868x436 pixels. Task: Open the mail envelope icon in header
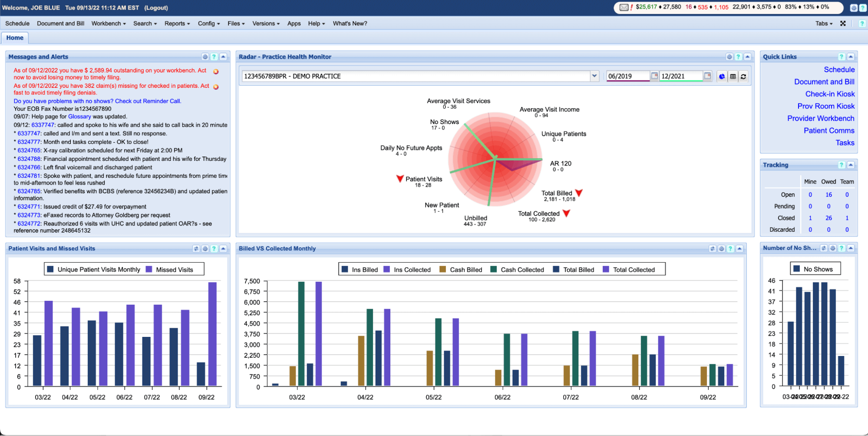[x=624, y=7]
